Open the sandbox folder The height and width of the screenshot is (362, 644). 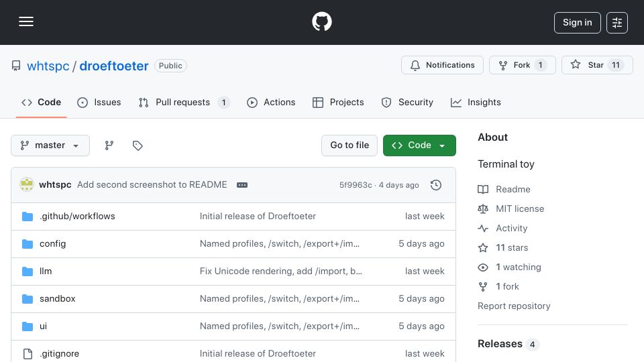click(58, 299)
